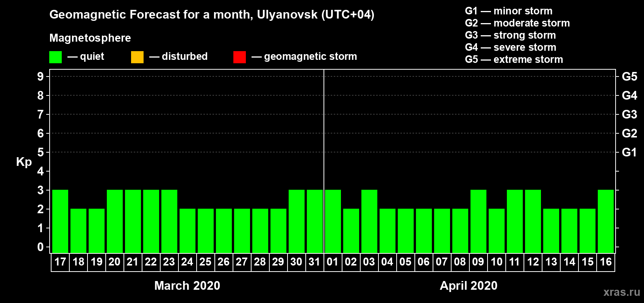644x303 pixels.
Task: Click the date label 31
Action: click(314, 262)
